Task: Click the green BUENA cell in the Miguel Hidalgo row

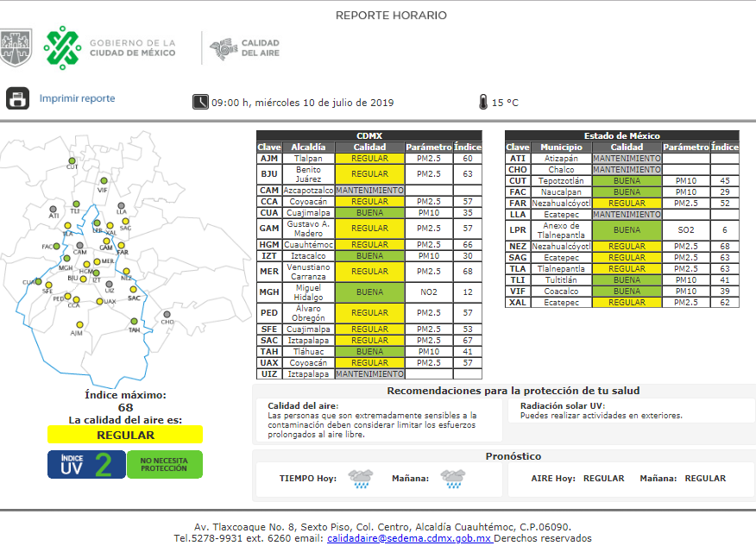Action: [370, 292]
